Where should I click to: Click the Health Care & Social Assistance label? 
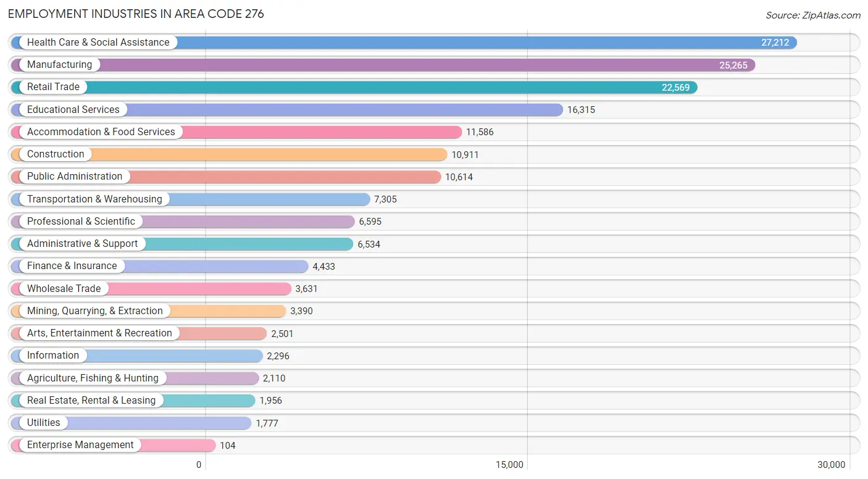point(98,42)
